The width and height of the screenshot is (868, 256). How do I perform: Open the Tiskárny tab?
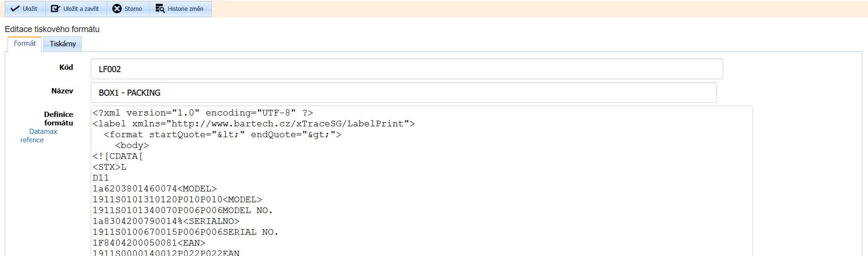pos(62,44)
